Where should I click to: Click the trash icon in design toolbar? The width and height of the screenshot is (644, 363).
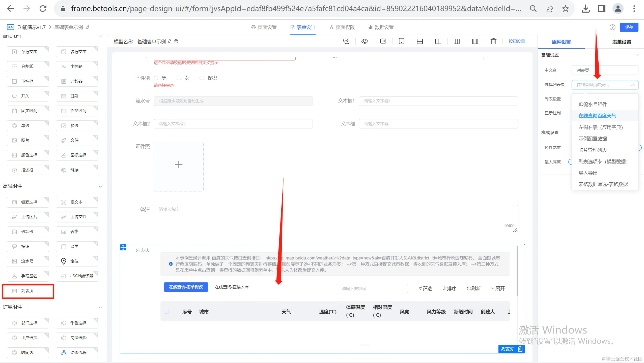point(493,41)
